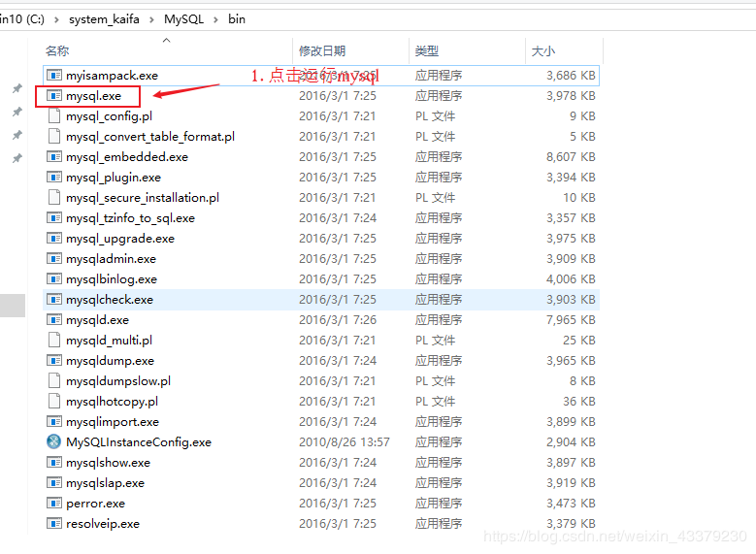Click the 3,357 KB size cell
The width and height of the screenshot is (756, 554).
click(x=571, y=218)
